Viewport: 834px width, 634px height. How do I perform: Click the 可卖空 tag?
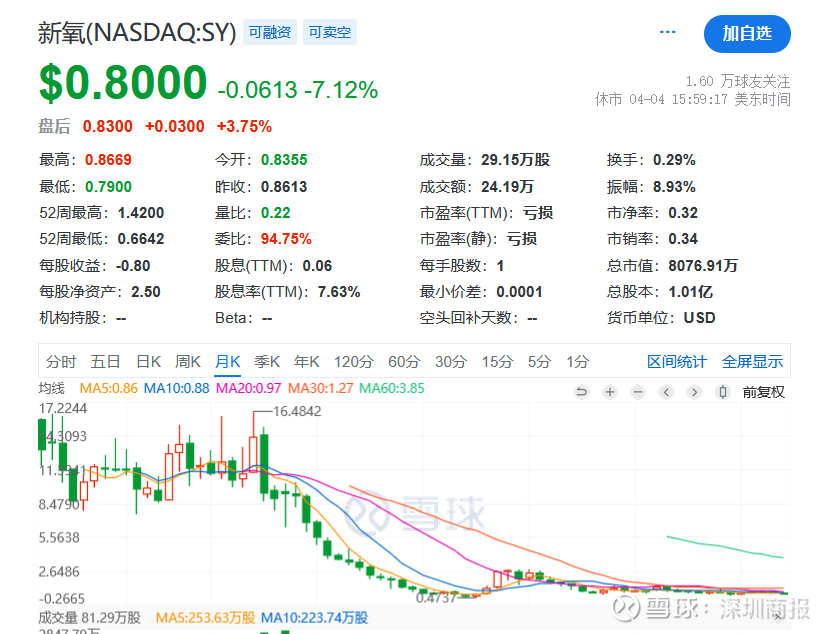(330, 32)
